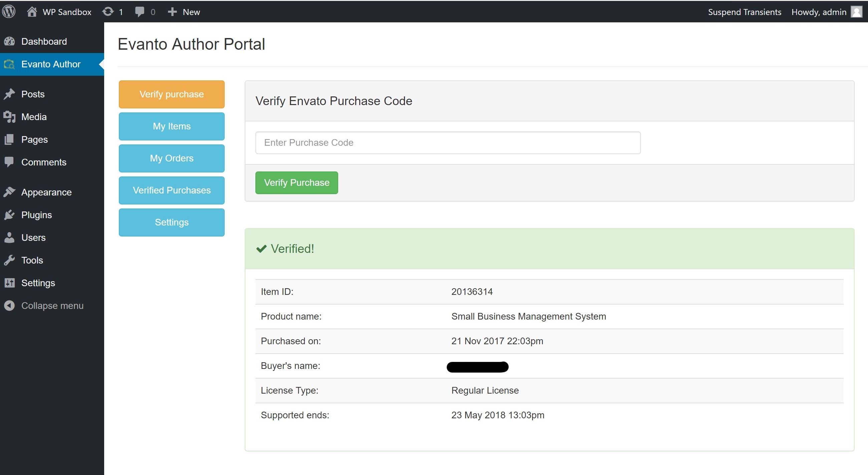
Task: Go to Plugins menu
Action: 52,215
